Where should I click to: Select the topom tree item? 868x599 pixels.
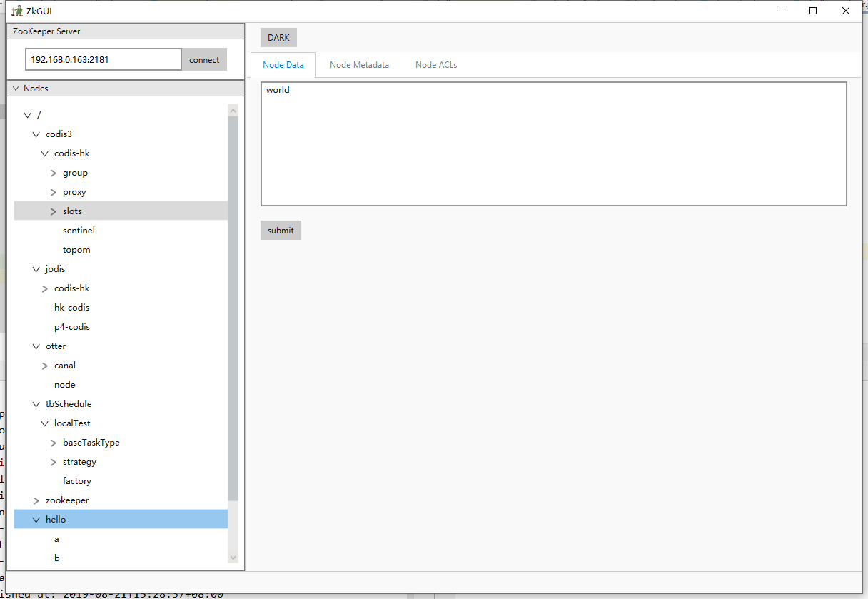[76, 250]
